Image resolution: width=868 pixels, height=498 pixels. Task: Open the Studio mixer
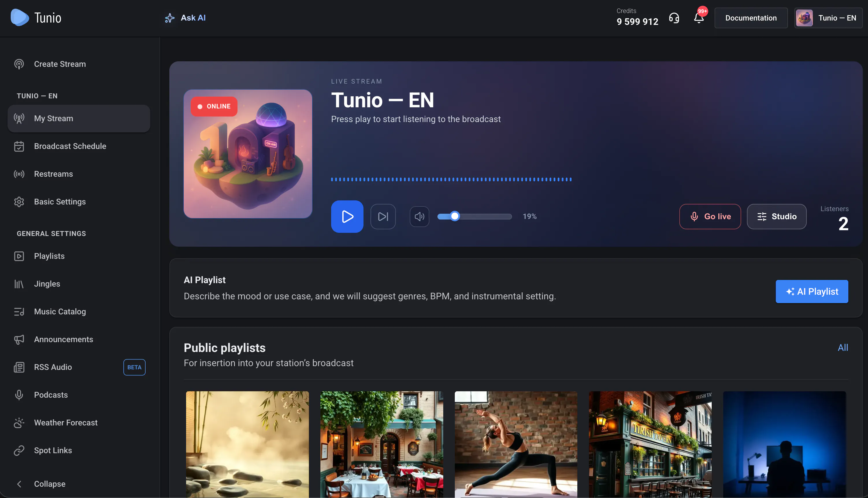pos(776,216)
